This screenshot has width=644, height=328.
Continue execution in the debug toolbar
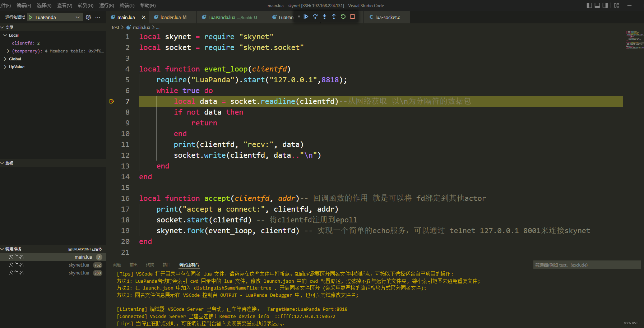point(306,17)
